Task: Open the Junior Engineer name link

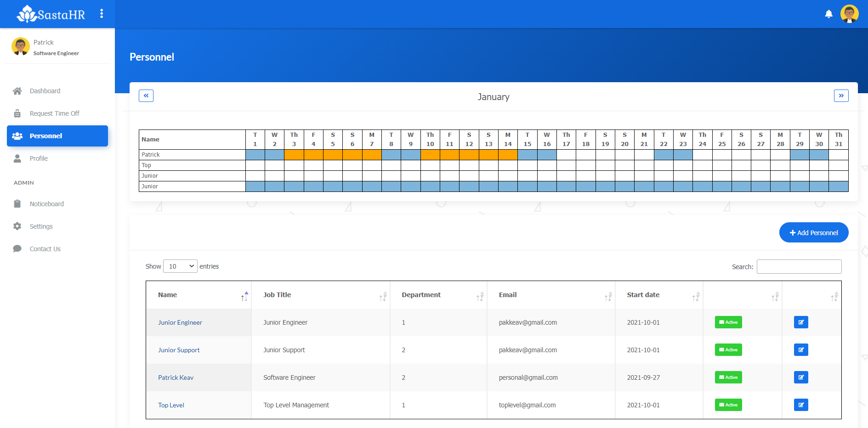Action: pyautogui.click(x=180, y=322)
